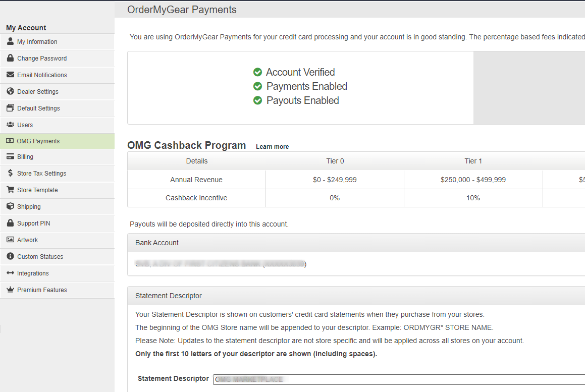Click the envelope icon beside Email Notifications

pyautogui.click(x=11, y=75)
